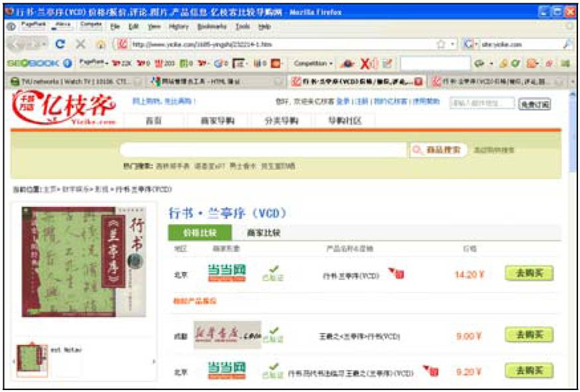580x392 pixels.
Task: Bookmark this page with the star icon
Action: (441, 44)
